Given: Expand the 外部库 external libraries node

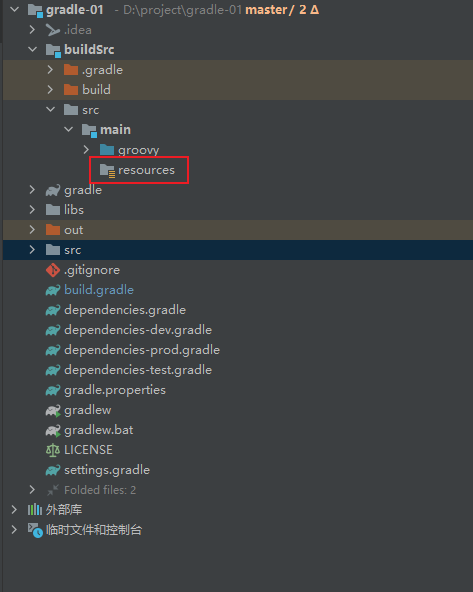Looking at the screenshot, I should point(14,510).
